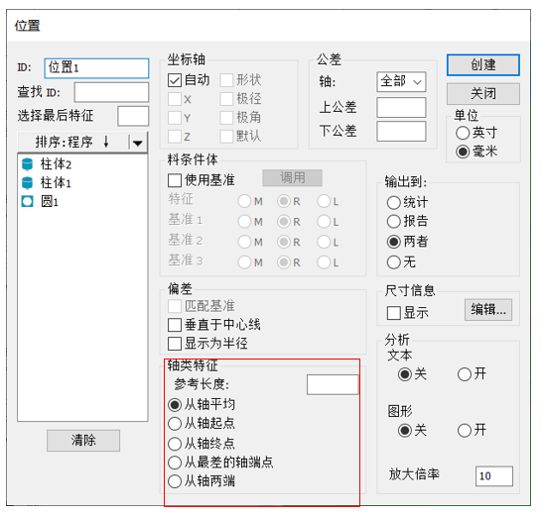
Task: Select 英寸 unit radio button
Action: [x=462, y=133]
